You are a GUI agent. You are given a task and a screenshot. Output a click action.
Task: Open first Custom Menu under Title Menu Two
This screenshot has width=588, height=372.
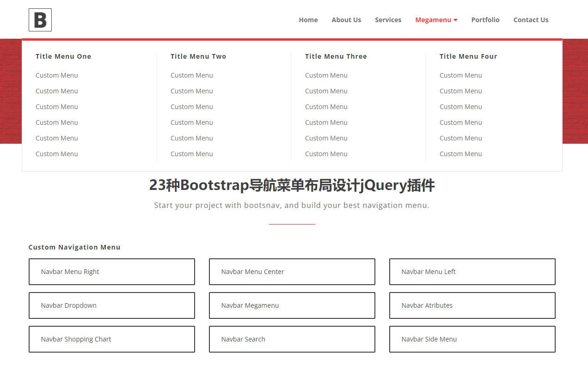pos(192,75)
